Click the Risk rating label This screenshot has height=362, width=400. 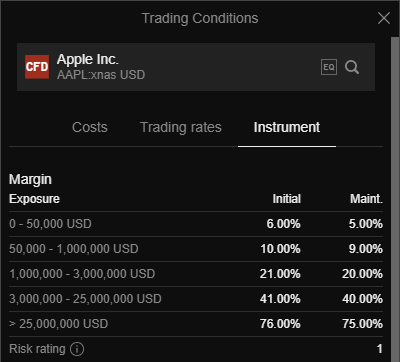(37, 349)
